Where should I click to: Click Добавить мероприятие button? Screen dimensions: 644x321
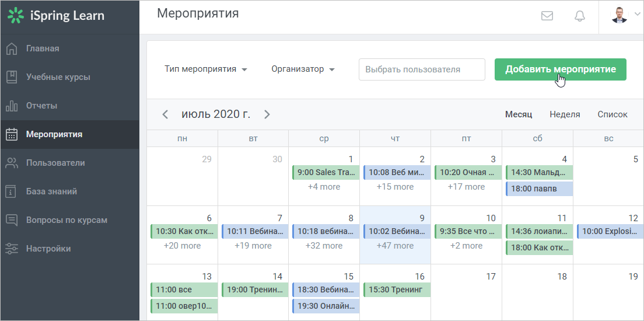point(560,69)
